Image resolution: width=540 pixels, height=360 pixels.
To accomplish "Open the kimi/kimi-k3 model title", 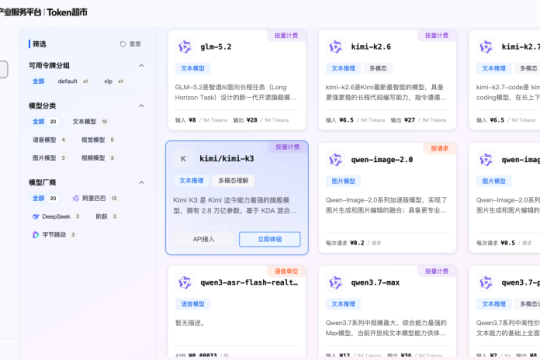I will pos(227,159).
